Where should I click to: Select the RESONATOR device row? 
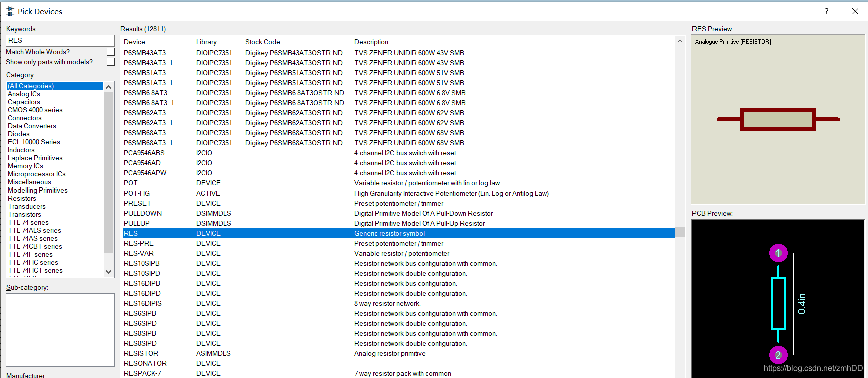[399, 363]
